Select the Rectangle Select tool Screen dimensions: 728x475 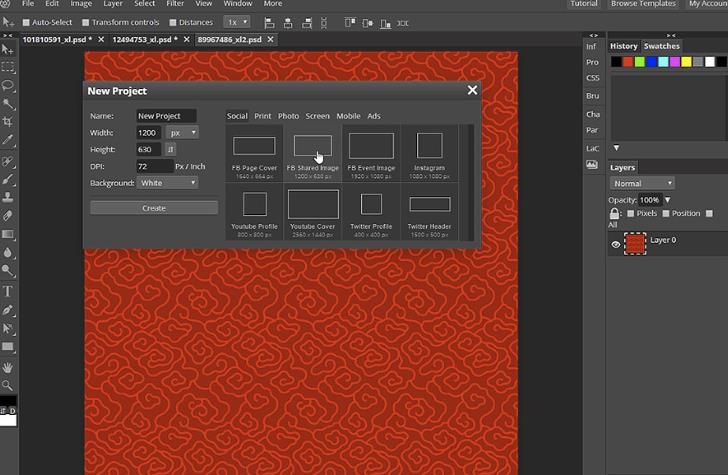8,67
